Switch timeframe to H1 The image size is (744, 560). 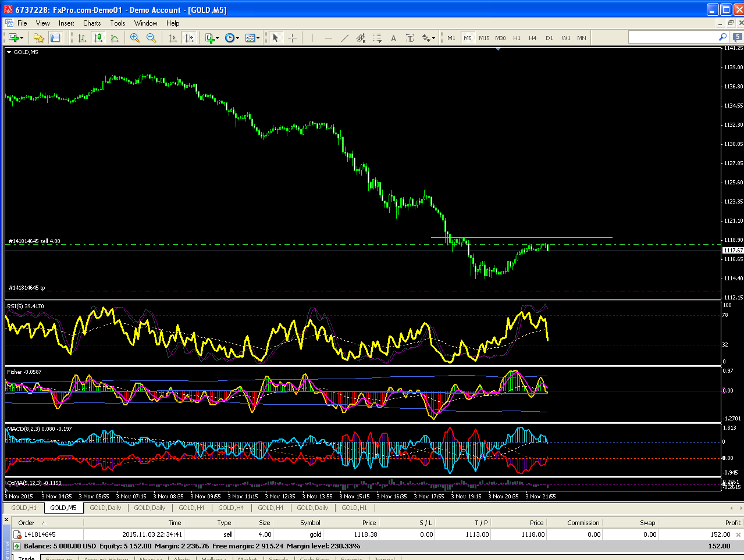coord(517,38)
